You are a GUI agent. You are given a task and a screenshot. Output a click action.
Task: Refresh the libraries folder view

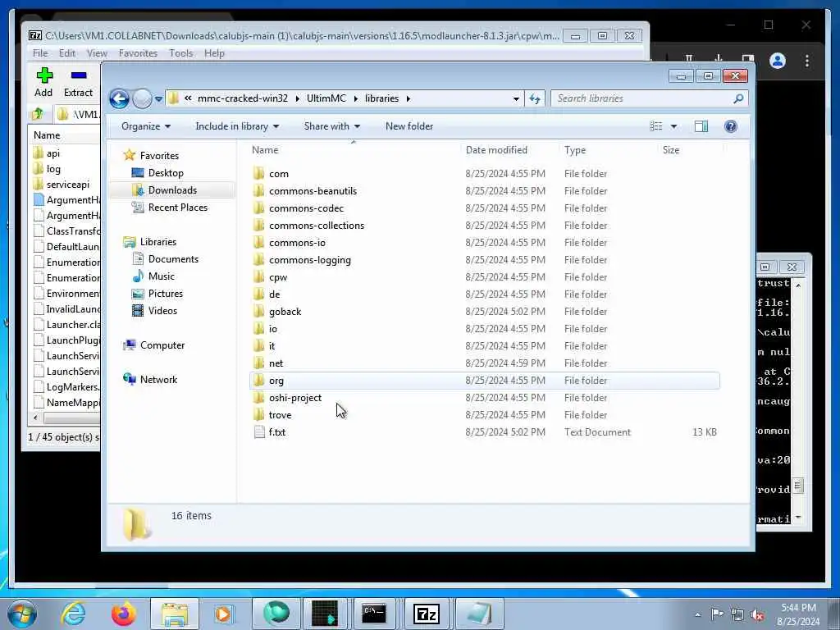[535, 98]
